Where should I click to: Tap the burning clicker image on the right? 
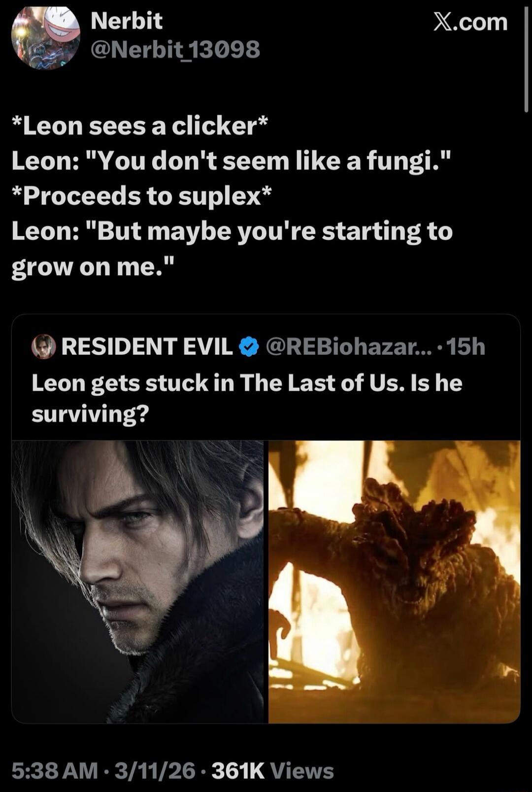(x=394, y=582)
